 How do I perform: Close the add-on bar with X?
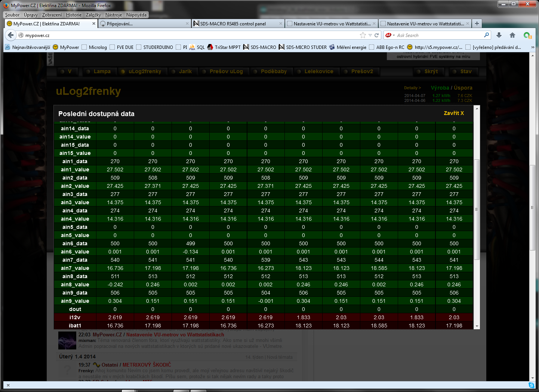[8, 385]
